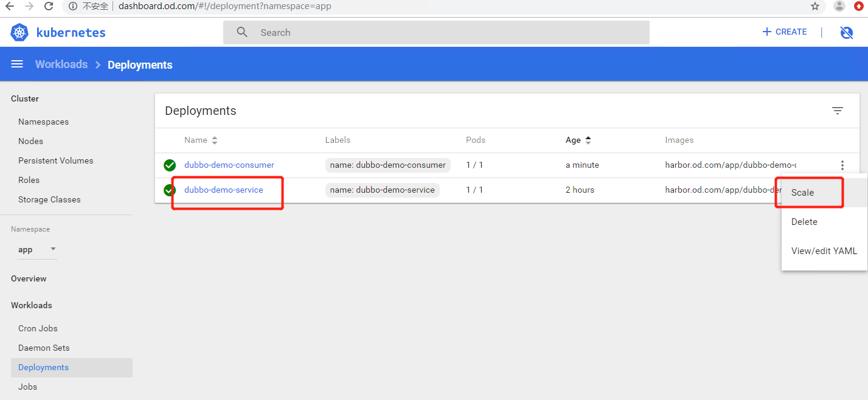
Task: Open the dubbo-demo-service deployment link
Action: pos(223,190)
